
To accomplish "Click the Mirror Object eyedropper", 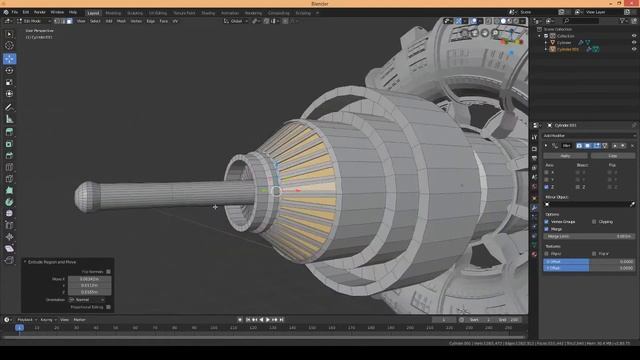I will click(632, 204).
